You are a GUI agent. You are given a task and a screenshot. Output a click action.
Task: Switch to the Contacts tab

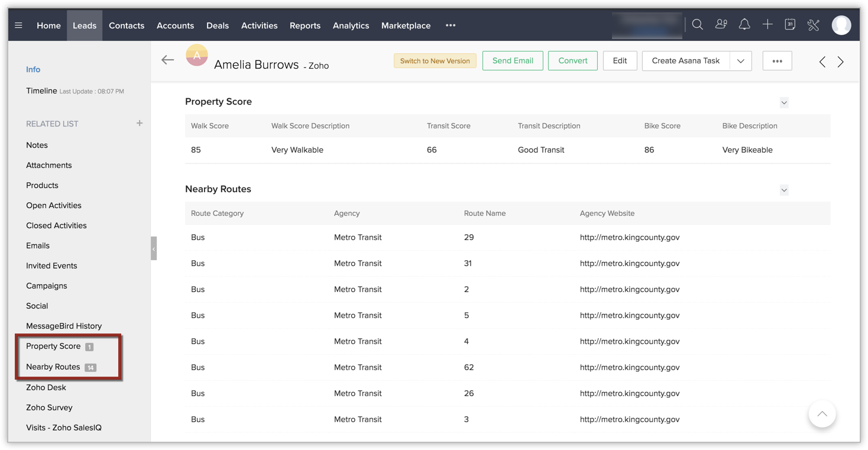(127, 25)
